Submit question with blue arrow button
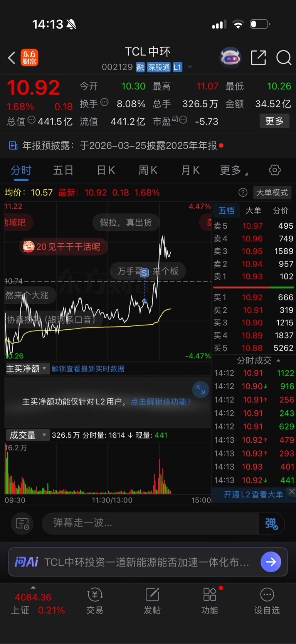The height and width of the screenshot is (644, 296). (x=271, y=562)
